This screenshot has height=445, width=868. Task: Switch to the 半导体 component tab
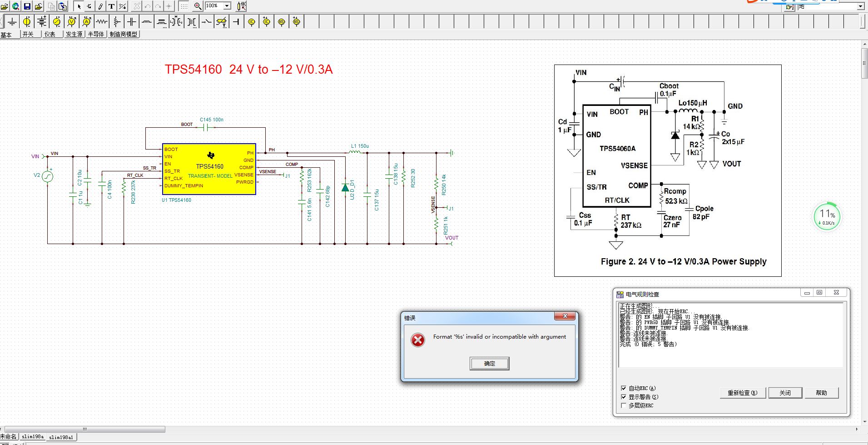click(x=96, y=34)
